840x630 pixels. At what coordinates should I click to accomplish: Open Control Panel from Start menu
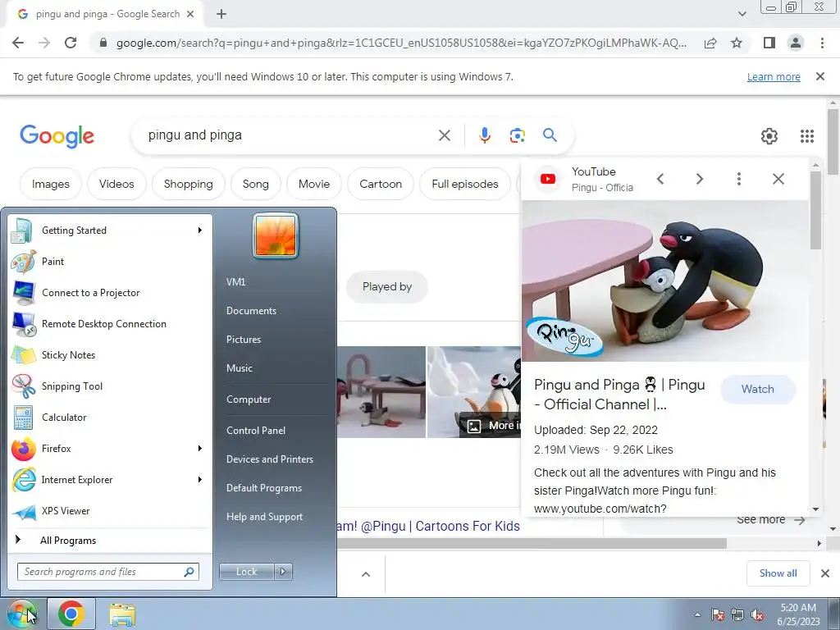[256, 431]
